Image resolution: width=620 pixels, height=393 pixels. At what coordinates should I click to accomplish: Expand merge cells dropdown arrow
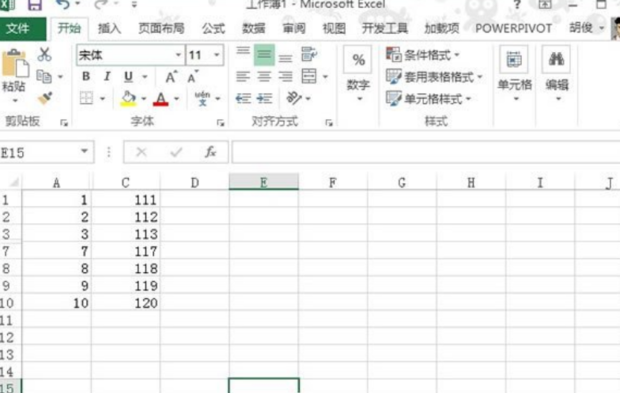(x=325, y=77)
